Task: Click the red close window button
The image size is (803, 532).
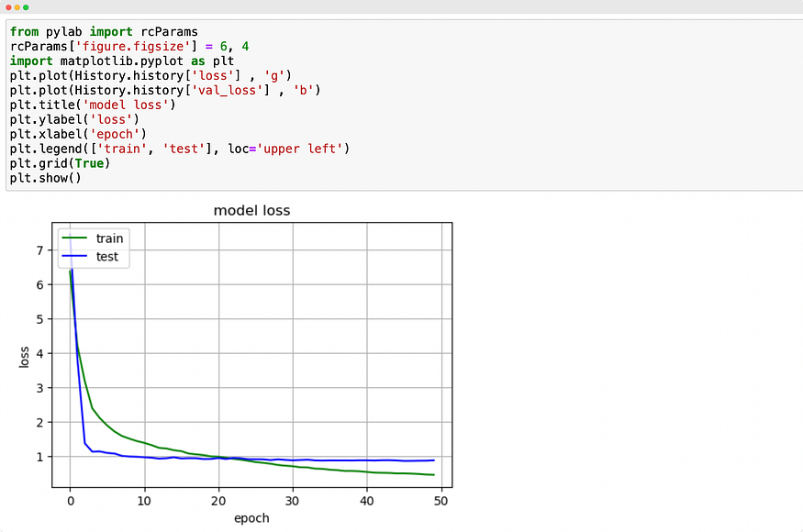Action: (8, 7)
